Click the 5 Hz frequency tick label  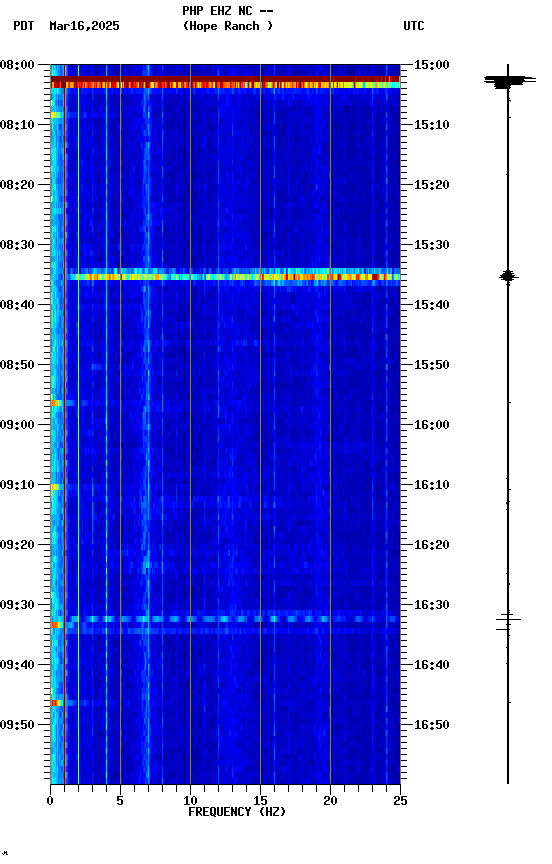pyautogui.click(x=120, y=801)
